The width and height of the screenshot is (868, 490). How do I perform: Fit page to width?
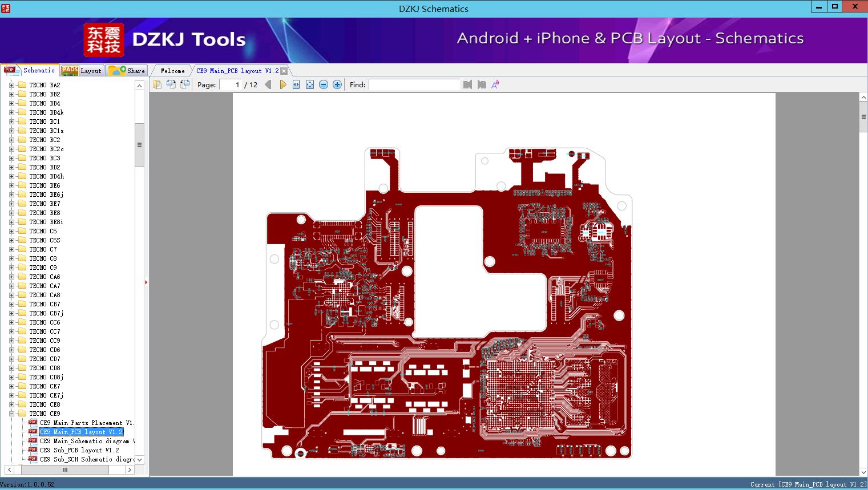[296, 84]
